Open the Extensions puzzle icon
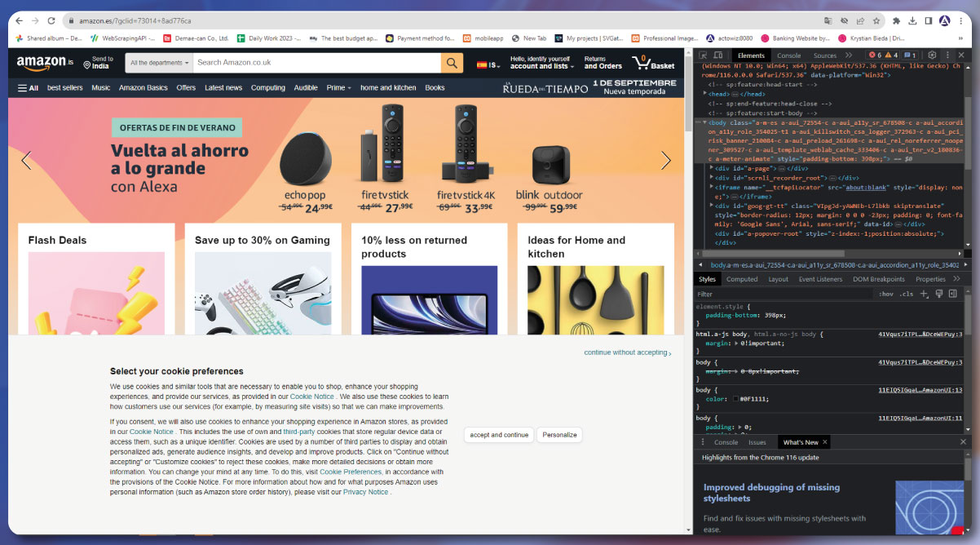This screenshot has height=545, width=980. click(x=896, y=20)
